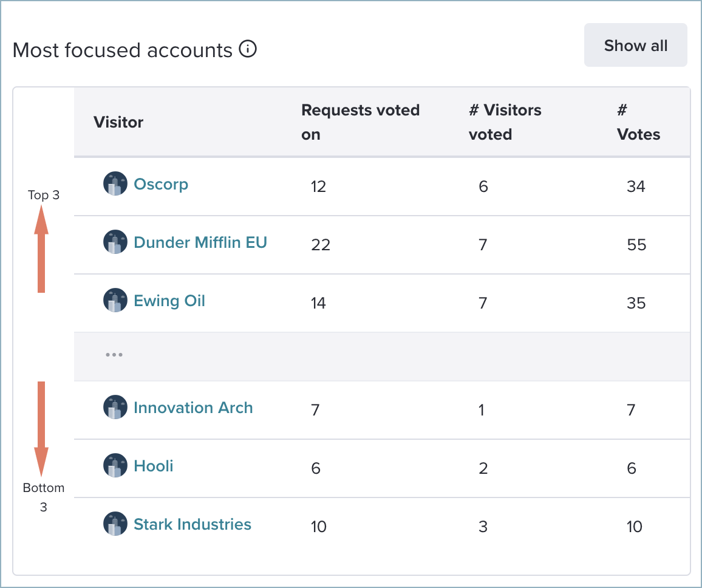Open the Stark Industries account link
This screenshot has height=588, width=702.
pyautogui.click(x=193, y=524)
